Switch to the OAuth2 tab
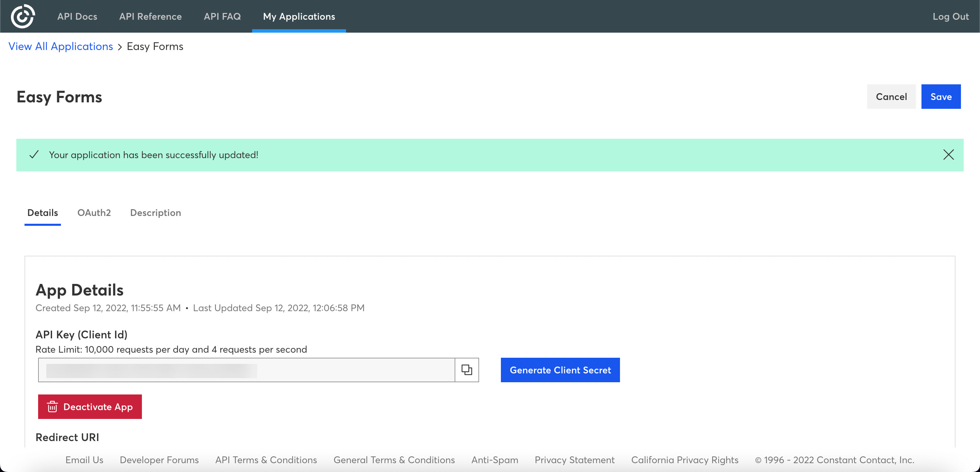 pyautogui.click(x=94, y=213)
